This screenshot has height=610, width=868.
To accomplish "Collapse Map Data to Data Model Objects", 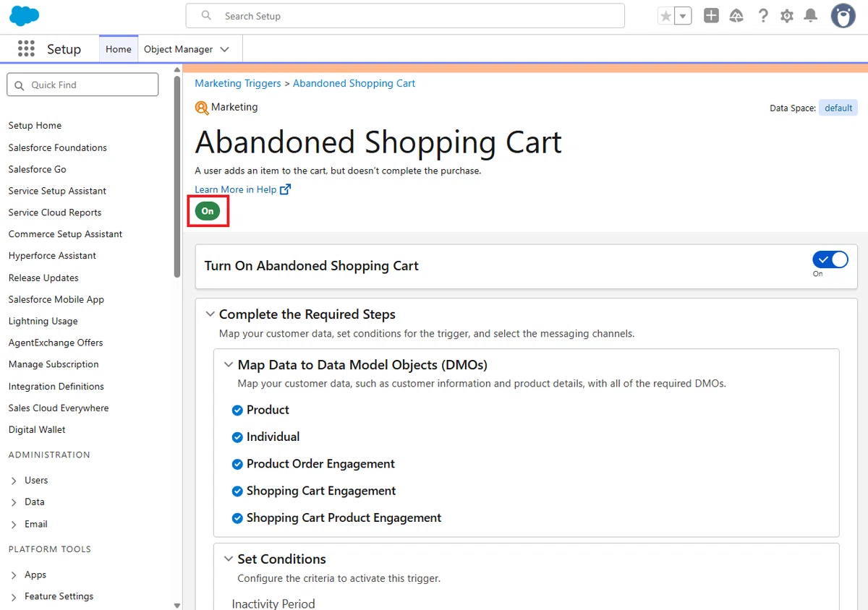I will point(229,365).
